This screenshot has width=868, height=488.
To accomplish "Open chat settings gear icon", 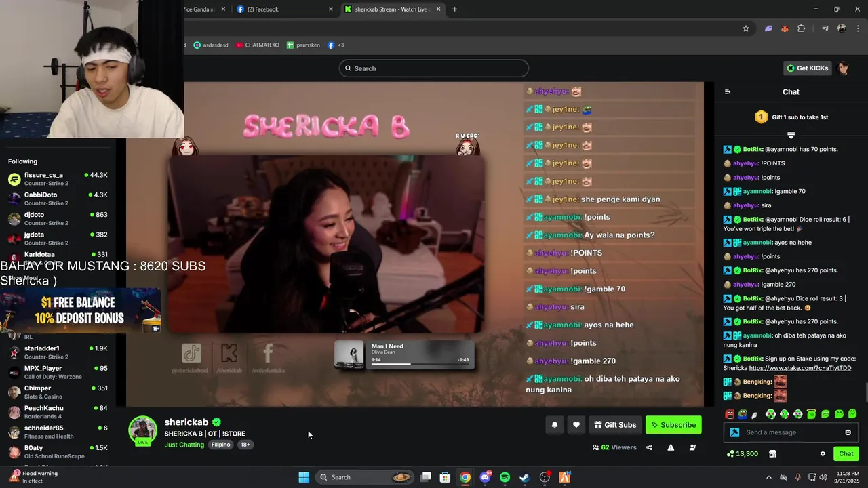I will [823, 453].
